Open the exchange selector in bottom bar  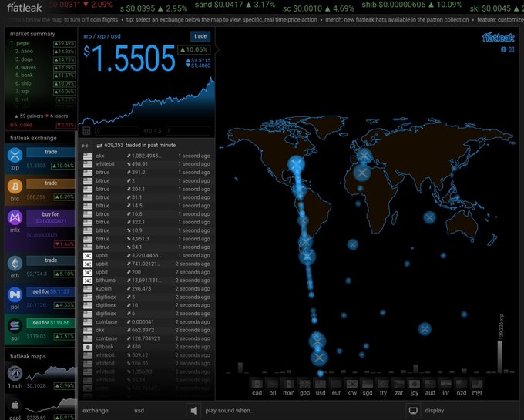(96, 411)
